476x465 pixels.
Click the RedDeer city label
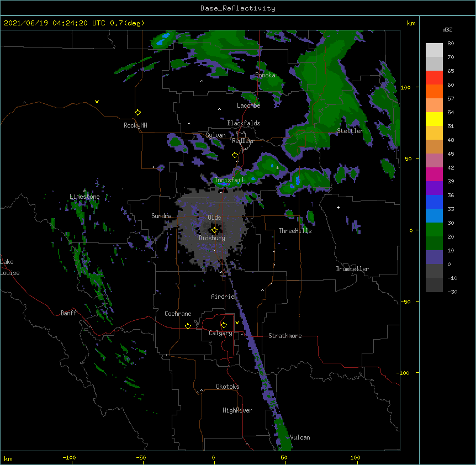pyautogui.click(x=243, y=141)
